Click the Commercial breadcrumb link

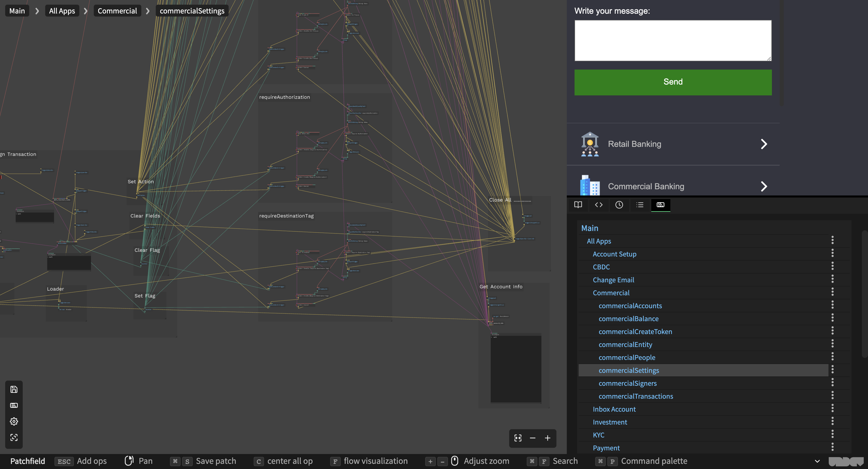pos(117,11)
